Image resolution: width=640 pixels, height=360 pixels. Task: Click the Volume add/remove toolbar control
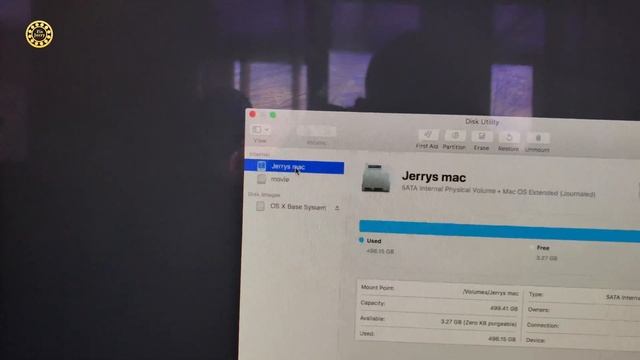point(316,131)
